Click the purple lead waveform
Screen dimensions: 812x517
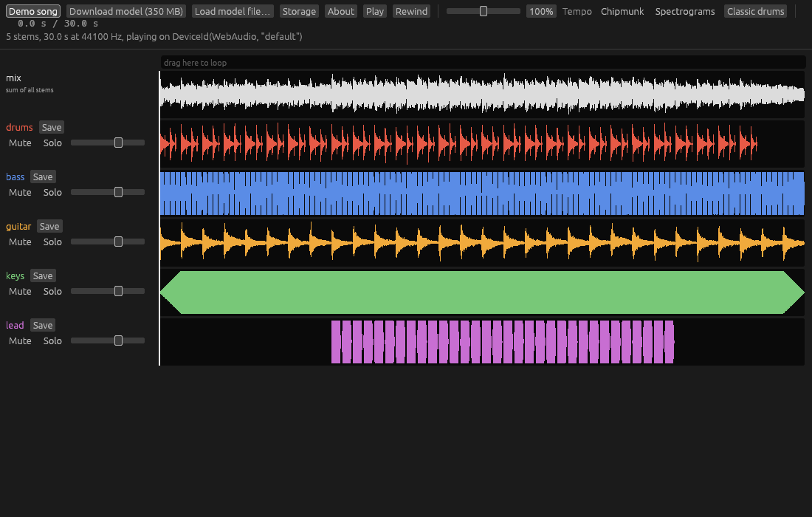coord(483,342)
